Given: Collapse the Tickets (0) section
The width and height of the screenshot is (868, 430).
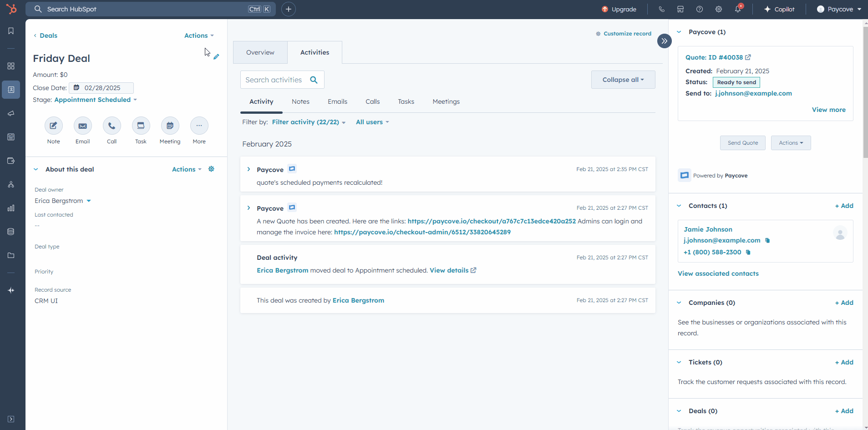Looking at the screenshot, I should point(679,362).
